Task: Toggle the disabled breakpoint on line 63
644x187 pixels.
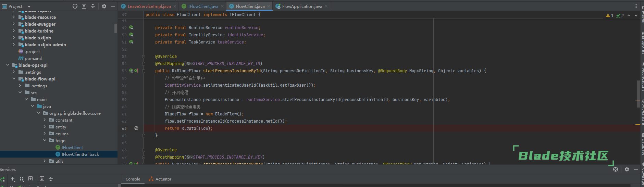Action: [x=136, y=128]
